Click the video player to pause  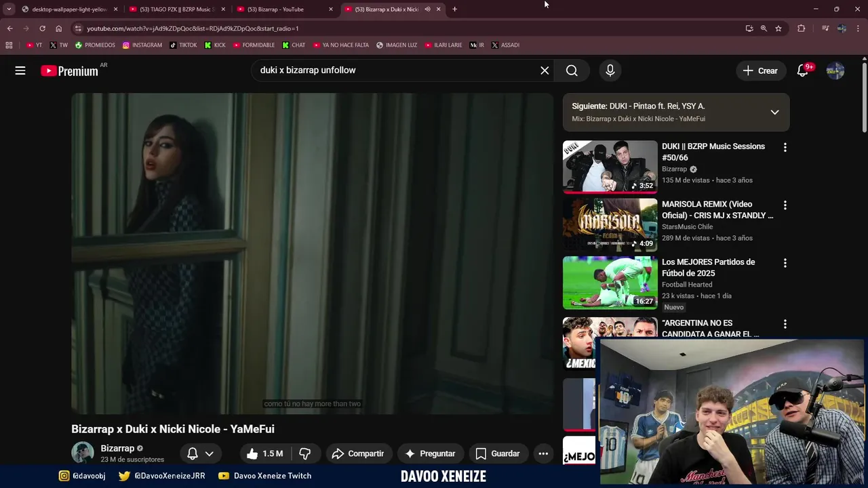click(x=313, y=253)
